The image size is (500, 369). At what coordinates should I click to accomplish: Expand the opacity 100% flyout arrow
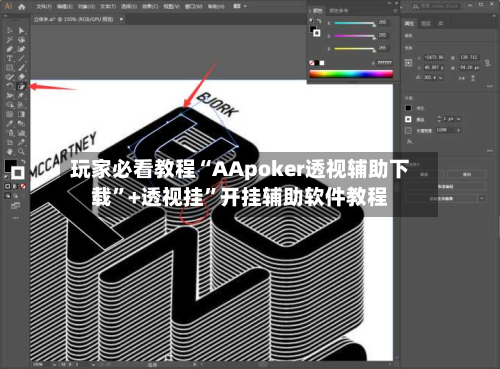(x=459, y=130)
